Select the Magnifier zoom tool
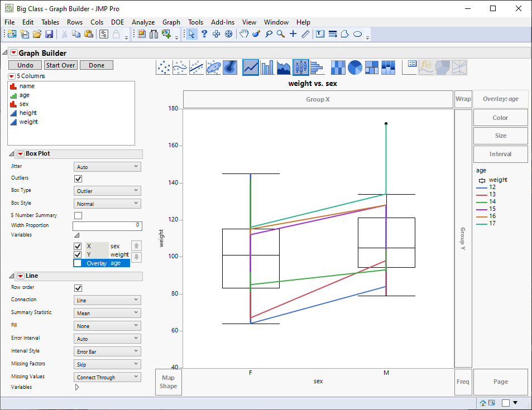This screenshot has height=410, width=532. pos(281,35)
